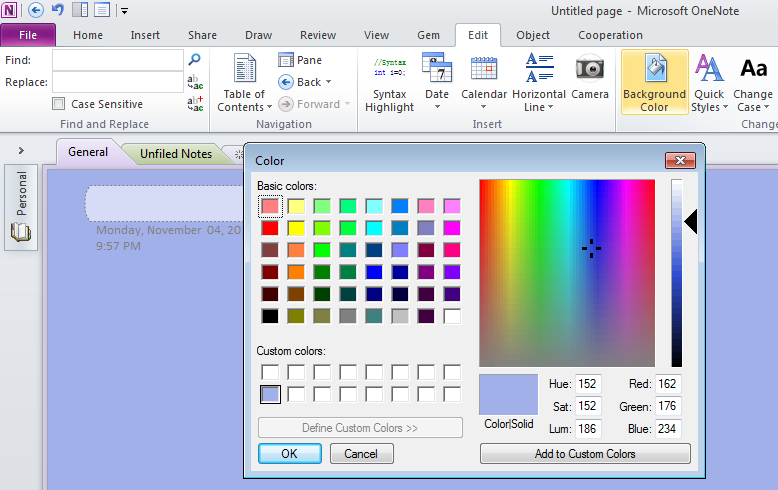Switch to the Gem ribbon tab

[x=428, y=35]
